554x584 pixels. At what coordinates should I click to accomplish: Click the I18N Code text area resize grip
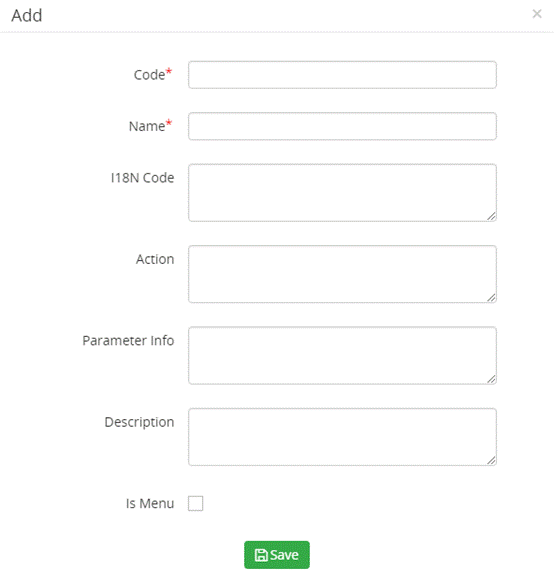[x=491, y=216]
